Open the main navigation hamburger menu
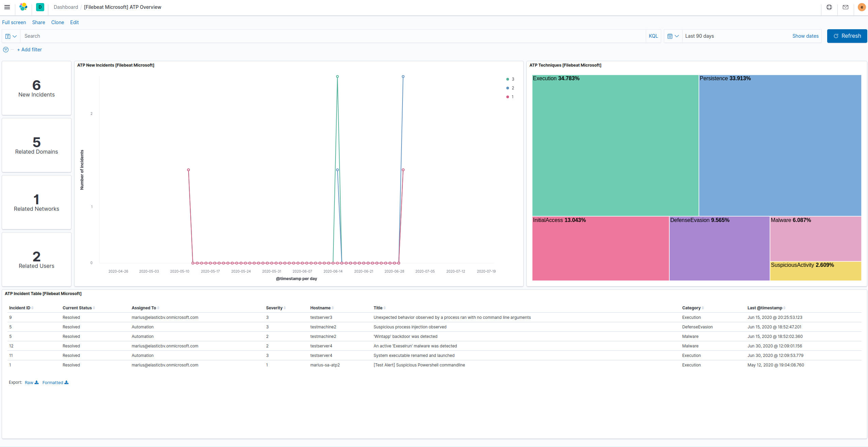Image resolution: width=868 pixels, height=447 pixels. point(7,7)
